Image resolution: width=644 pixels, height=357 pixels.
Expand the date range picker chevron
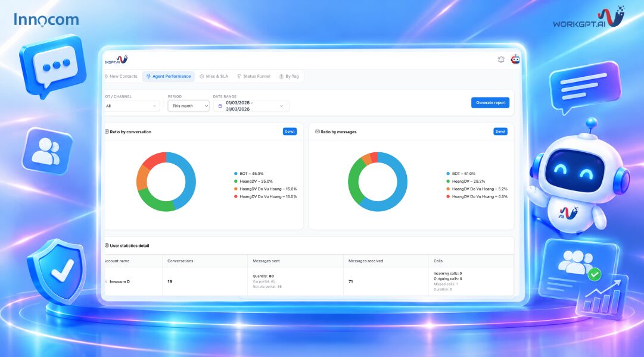pos(281,106)
